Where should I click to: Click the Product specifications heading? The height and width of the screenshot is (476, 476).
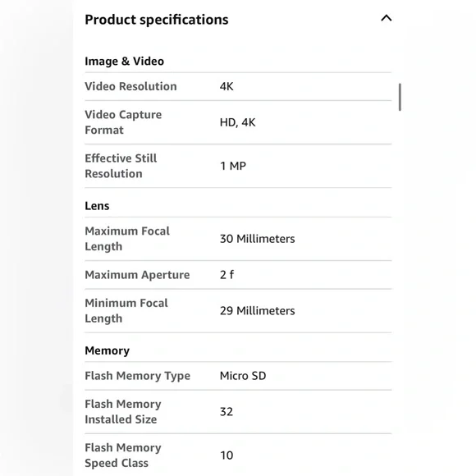point(156,20)
